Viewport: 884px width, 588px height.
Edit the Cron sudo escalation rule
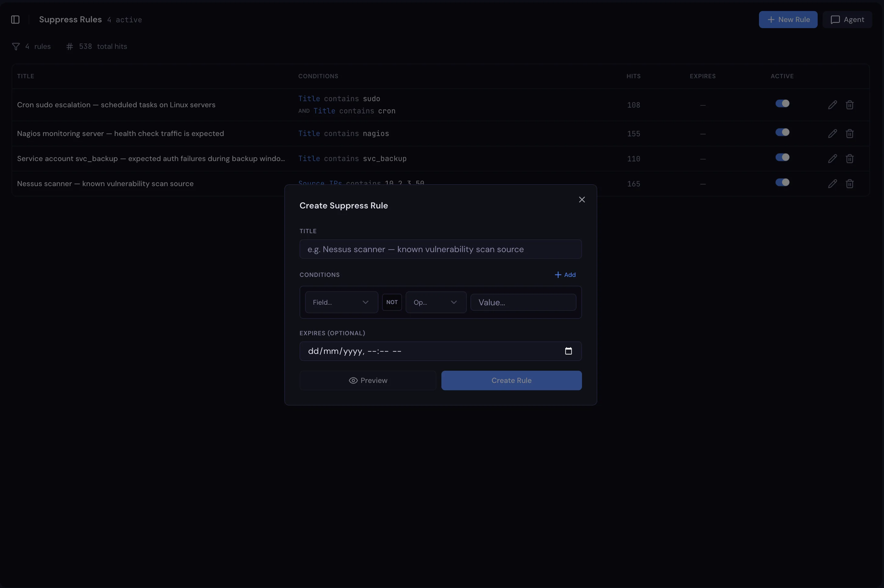tap(832, 105)
